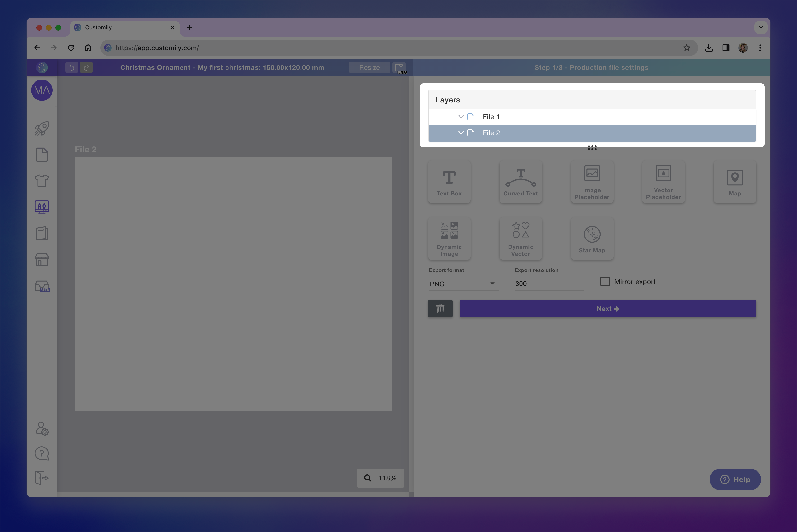Insert a Vector Placeholder
The height and width of the screenshot is (532, 797).
[x=663, y=182]
